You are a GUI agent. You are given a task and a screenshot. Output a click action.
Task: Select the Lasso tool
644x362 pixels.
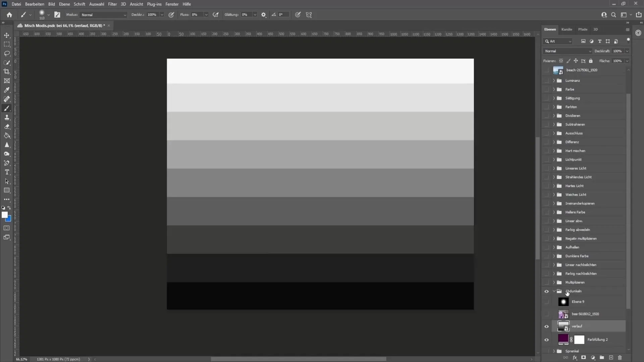click(x=7, y=53)
